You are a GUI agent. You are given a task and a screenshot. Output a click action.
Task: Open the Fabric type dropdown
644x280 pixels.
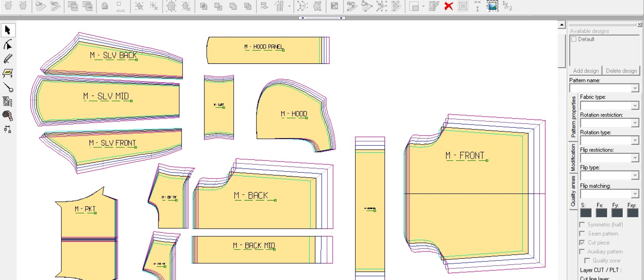click(635, 106)
